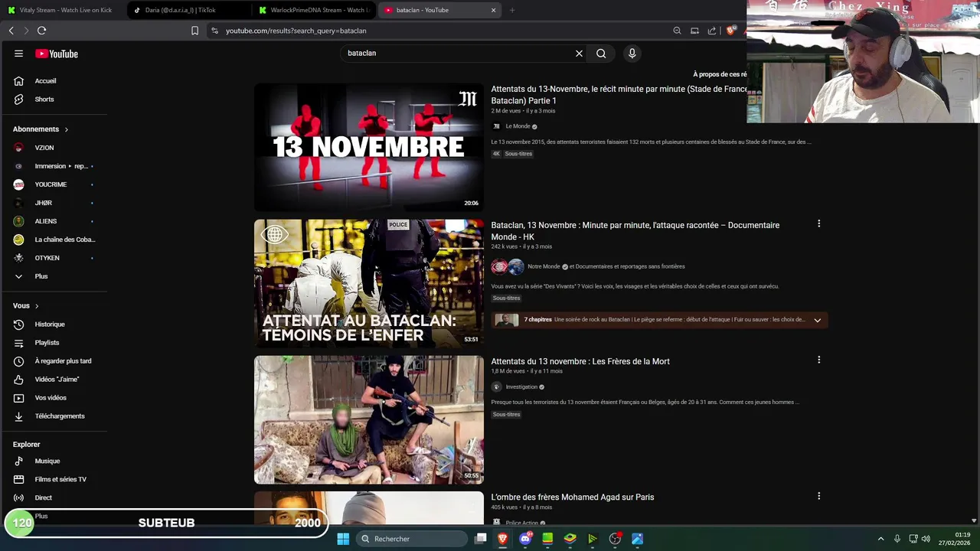Open Brave browser taskbar icon
Viewport: 980px width, 551px height.
[x=503, y=539]
